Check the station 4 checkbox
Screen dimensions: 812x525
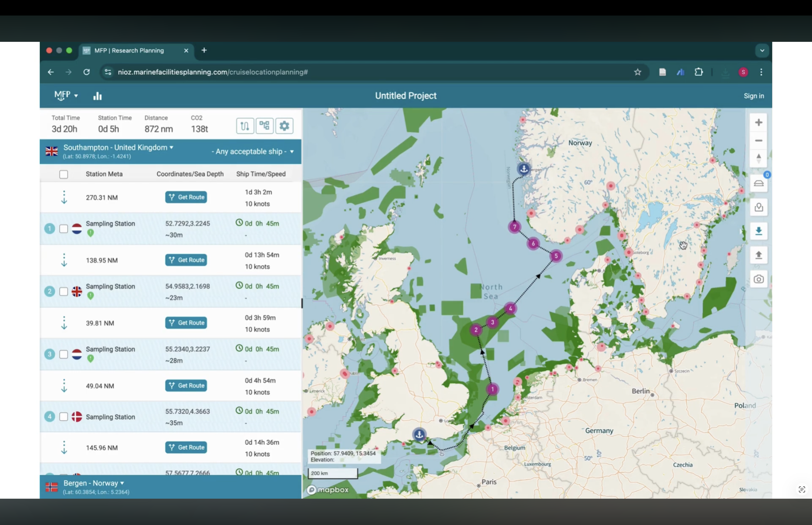64,417
